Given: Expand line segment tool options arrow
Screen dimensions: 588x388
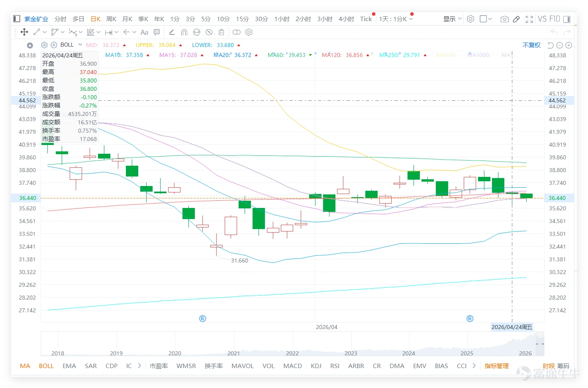Looking at the screenshot, I should [45, 32].
